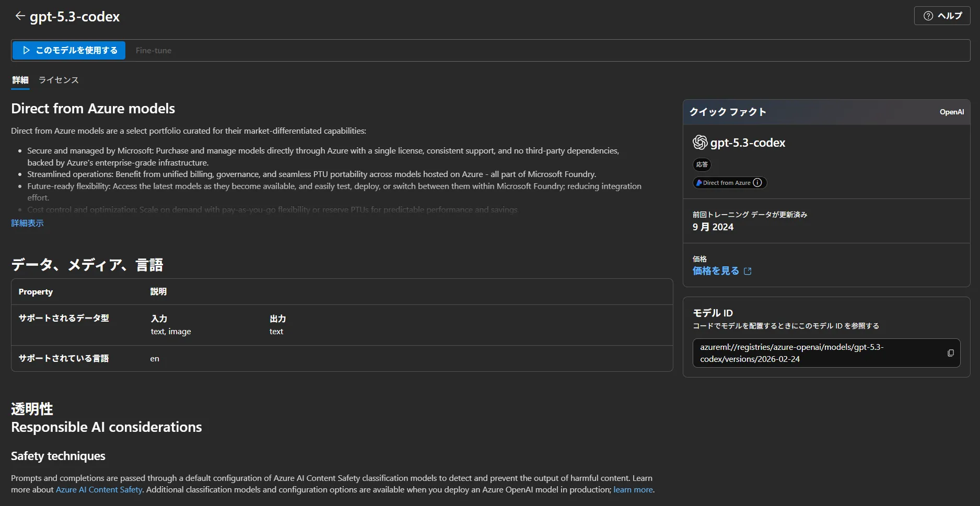
Task: Click the 価格 label
Action: [699, 259]
